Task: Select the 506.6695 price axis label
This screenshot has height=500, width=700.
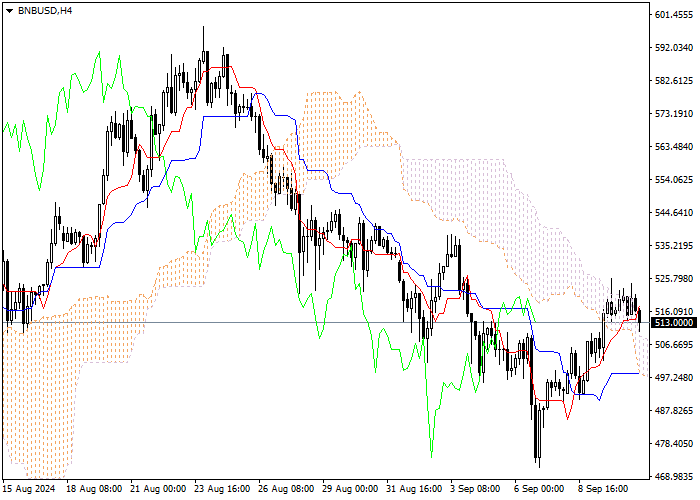Action: click(x=674, y=345)
